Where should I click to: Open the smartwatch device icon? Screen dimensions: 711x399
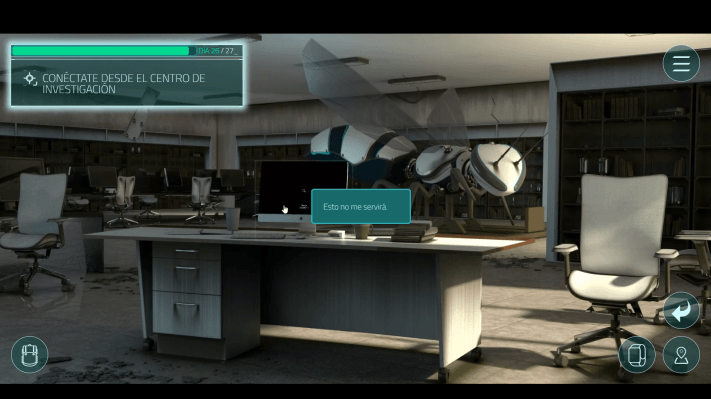tap(637, 355)
